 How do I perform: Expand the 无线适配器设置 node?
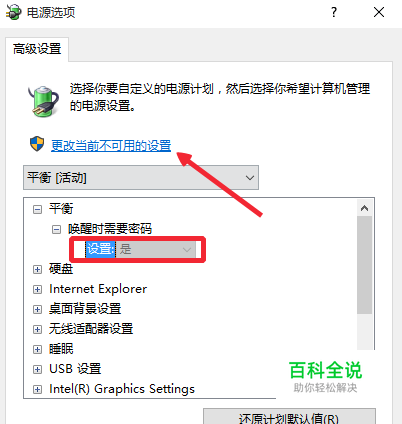point(37,329)
